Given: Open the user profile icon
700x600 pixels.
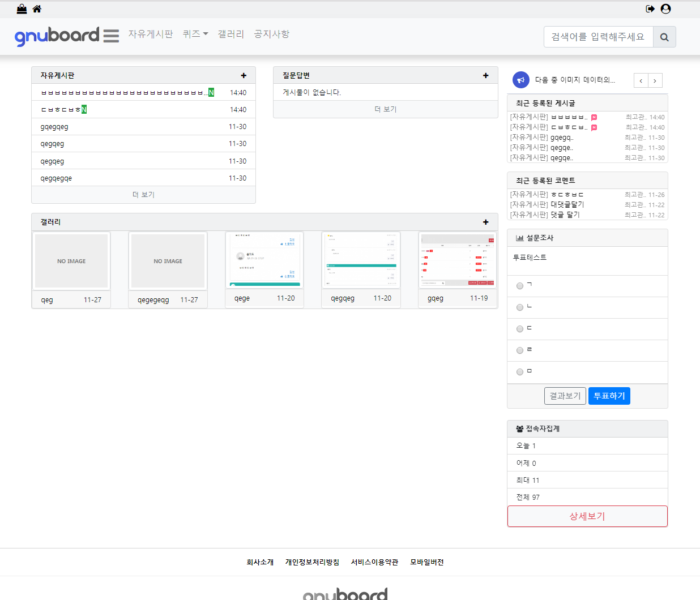Looking at the screenshot, I should click(666, 8).
